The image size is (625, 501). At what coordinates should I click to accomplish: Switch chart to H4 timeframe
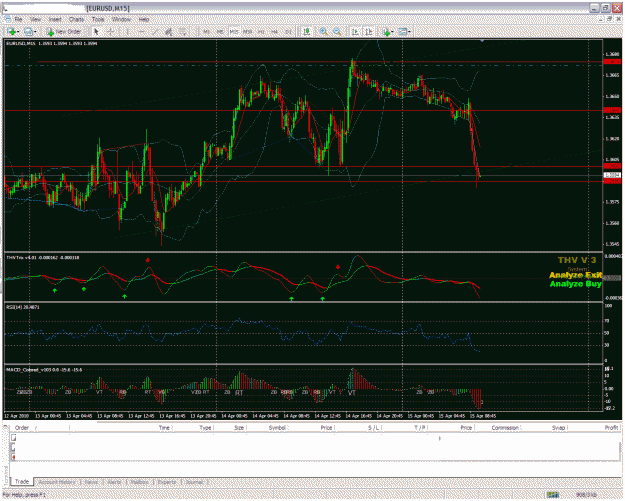pos(275,31)
